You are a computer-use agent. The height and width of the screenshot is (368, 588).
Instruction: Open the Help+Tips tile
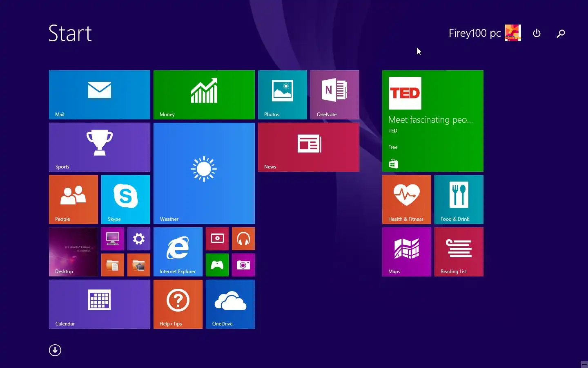(178, 304)
